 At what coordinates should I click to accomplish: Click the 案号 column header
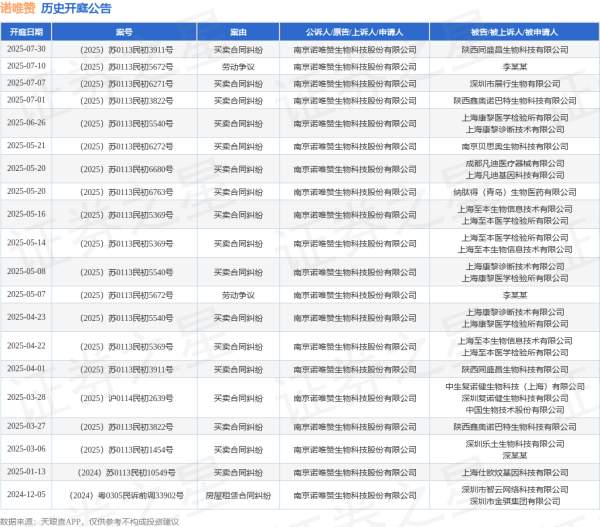point(126,32)
